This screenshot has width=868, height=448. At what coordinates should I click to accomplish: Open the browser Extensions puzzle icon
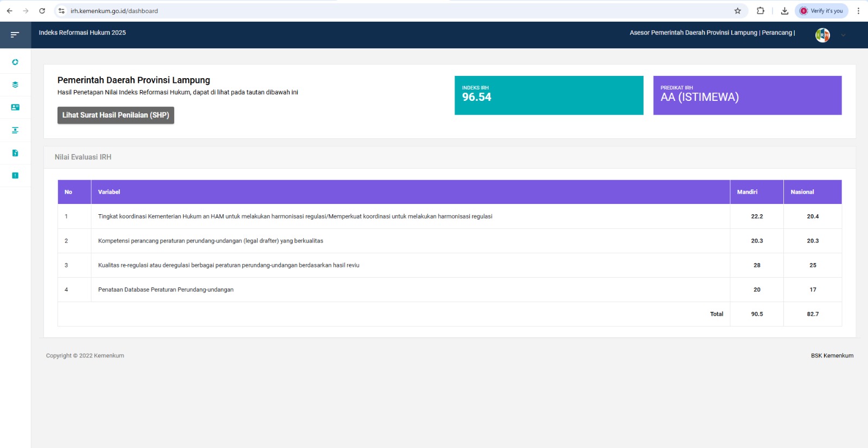pos(761,11)
